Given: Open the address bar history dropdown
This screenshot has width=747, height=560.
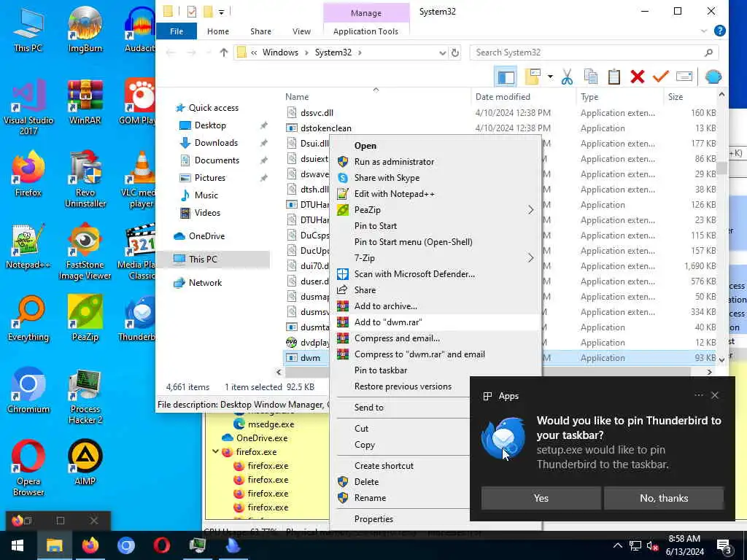Looking at the screenshot, I should coord(443,52).
